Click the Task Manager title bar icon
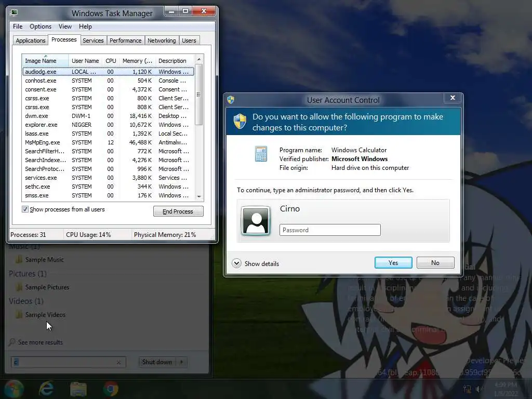Screen dimensions: 532x399 (x=14, y=13)
